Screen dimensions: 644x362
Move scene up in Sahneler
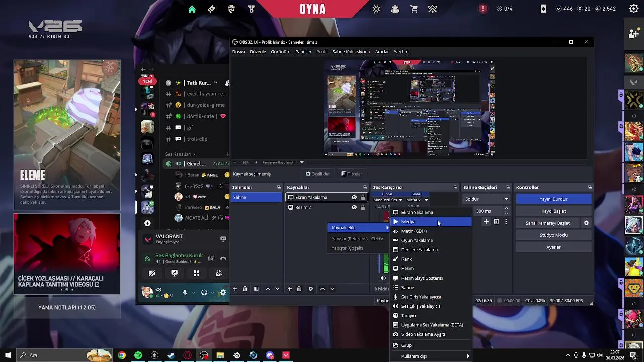tap(268, 289)
